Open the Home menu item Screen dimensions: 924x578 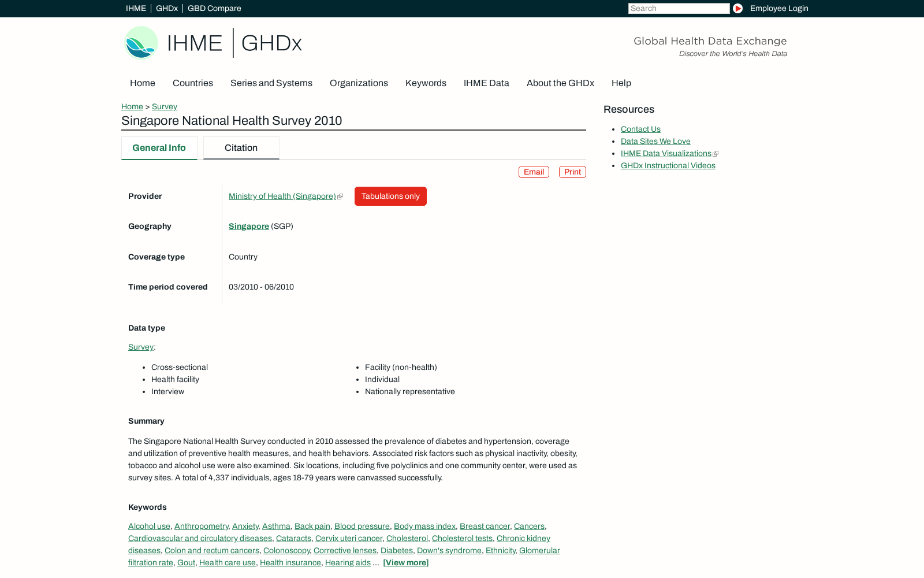tap(143, 83)
